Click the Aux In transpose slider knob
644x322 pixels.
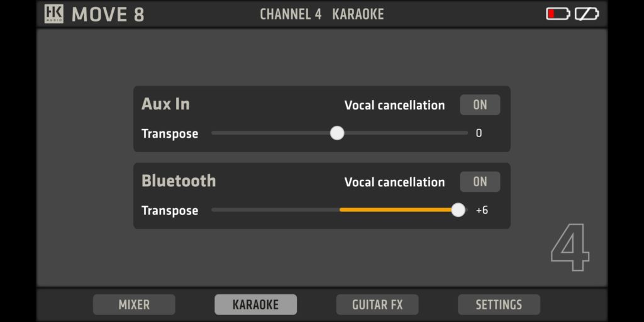point(338,133)
